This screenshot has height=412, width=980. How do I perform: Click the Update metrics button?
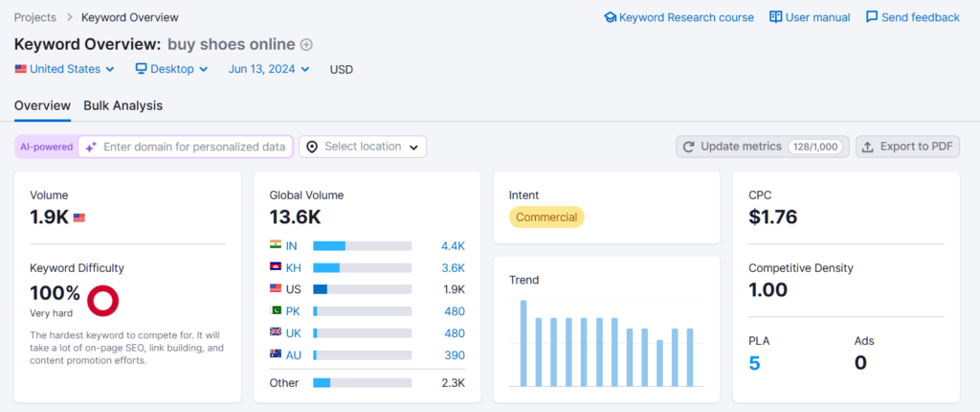(x=763, y=147)
